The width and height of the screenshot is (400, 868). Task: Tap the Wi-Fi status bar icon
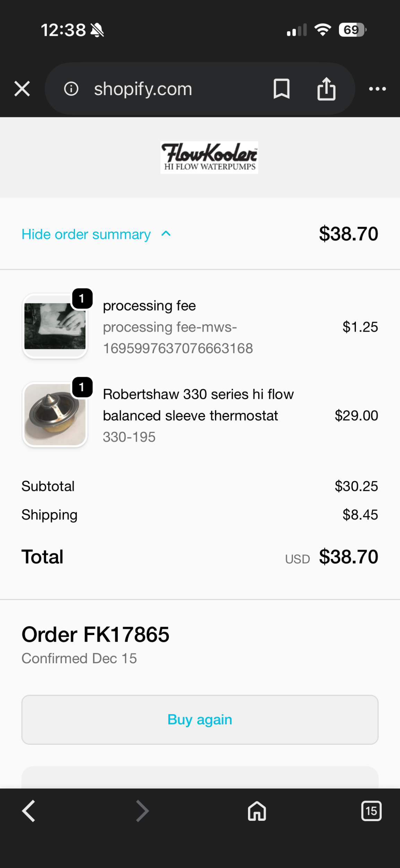point(323,30)
